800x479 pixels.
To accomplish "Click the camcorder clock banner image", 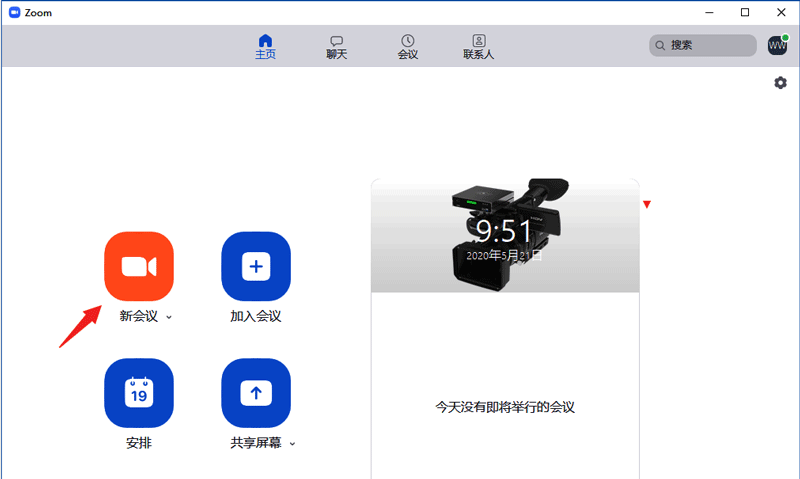I will 505,236.
